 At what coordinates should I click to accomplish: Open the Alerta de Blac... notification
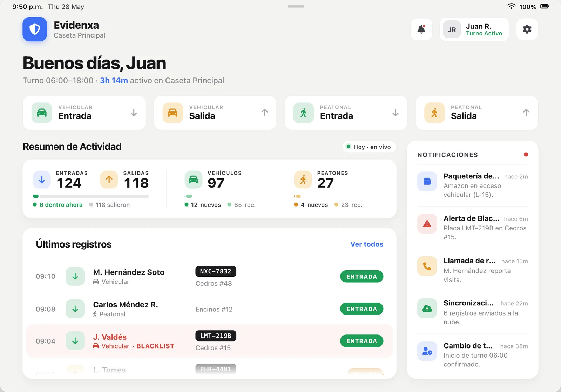pos(472,228)
